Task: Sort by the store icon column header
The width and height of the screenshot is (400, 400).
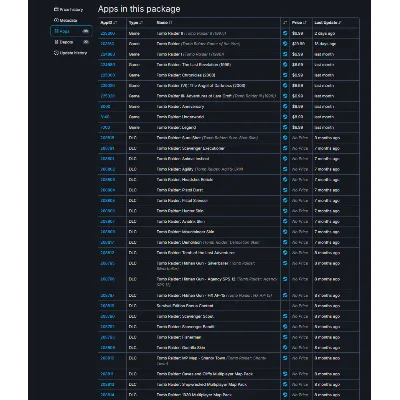Action: click(x=285, y=23)
